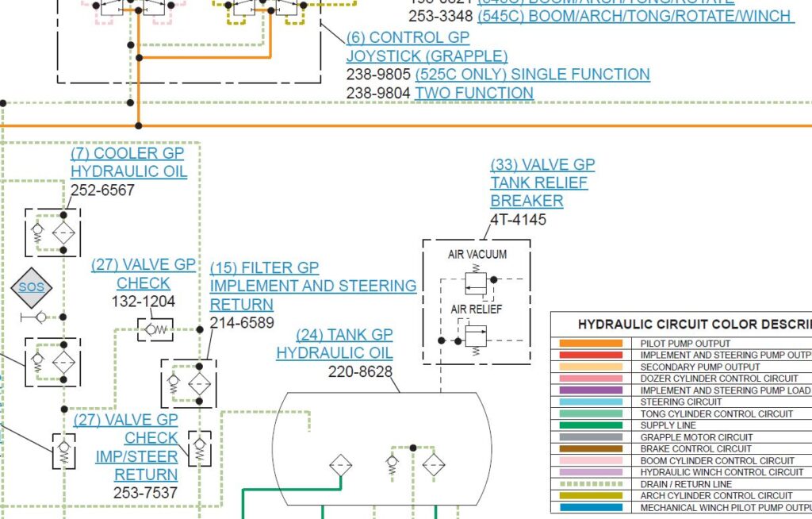
Task: Select the TONG CYLINDER CONTROL CIRCUIT legend text
Action: coord(717,413)
